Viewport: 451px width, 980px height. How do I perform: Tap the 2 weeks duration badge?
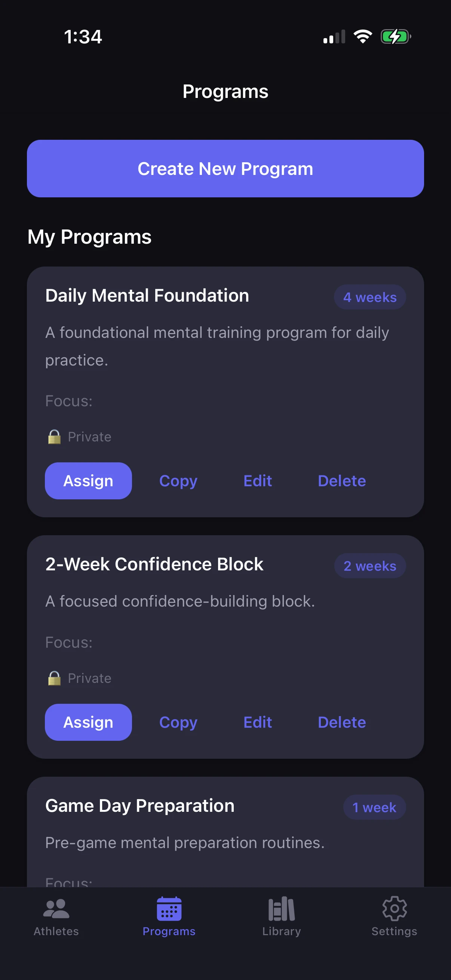369,566
